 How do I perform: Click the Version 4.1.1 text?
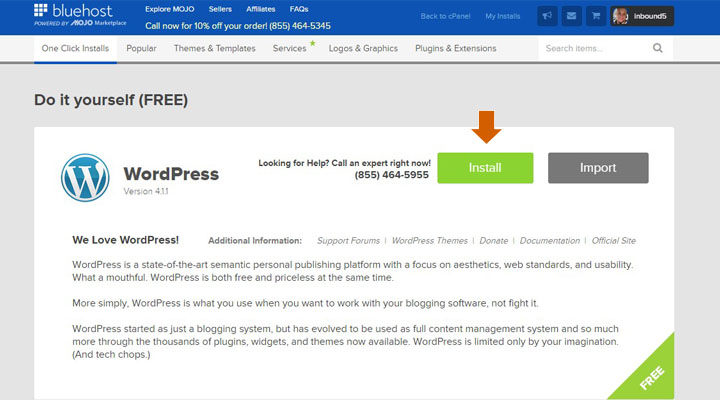coord(146,192)
